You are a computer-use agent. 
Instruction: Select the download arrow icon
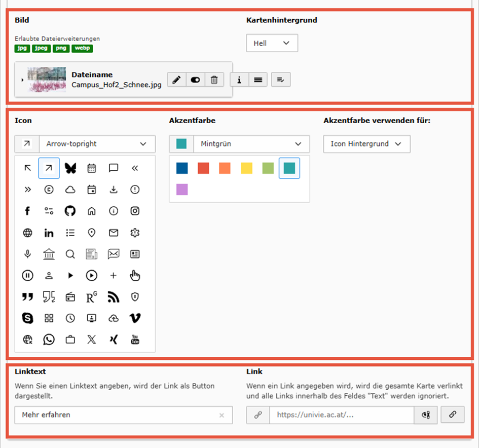[114, 190]
